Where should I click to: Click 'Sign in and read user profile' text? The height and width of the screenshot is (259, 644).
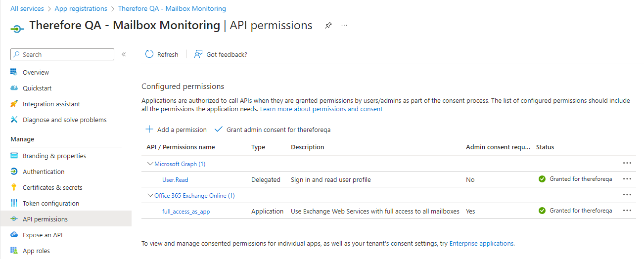(331, 179)
